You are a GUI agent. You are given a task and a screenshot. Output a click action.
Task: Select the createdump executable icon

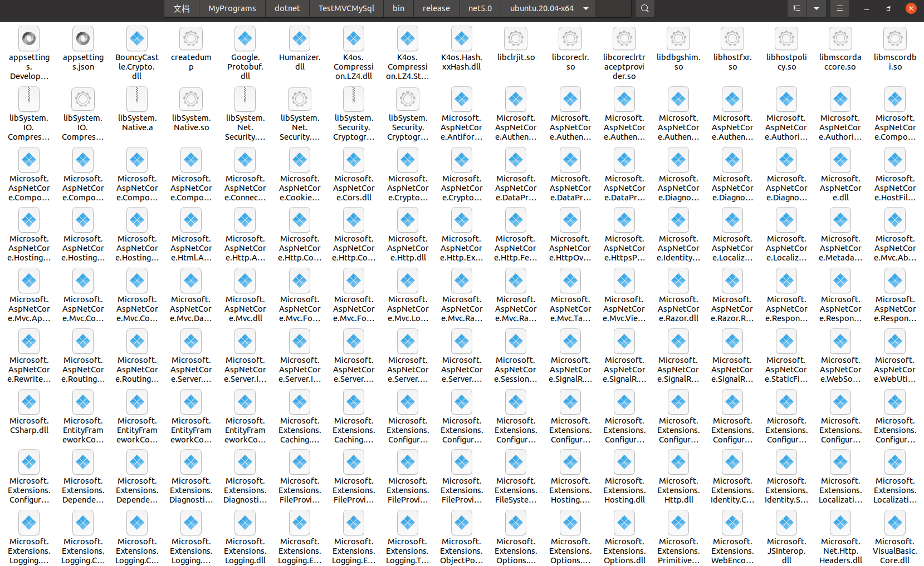[x=191, y=38]
